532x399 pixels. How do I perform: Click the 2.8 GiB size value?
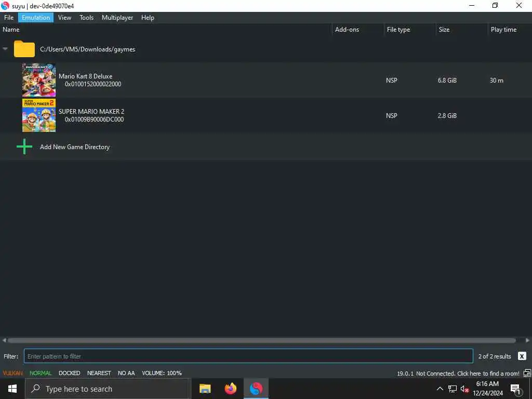click(447, 116)
